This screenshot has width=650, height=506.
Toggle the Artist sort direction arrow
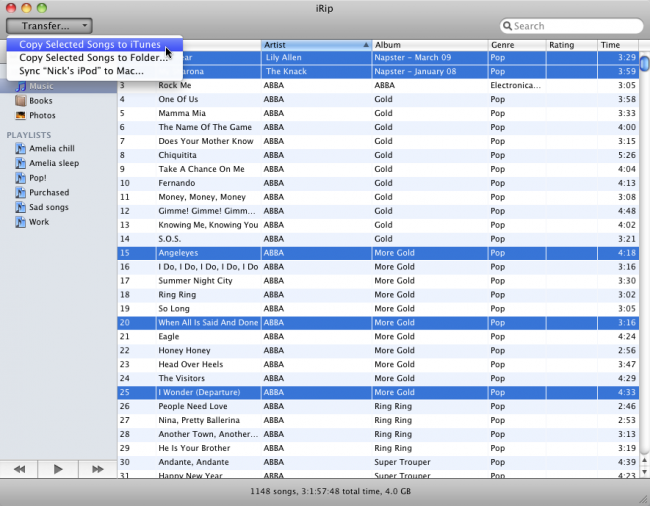366,45
